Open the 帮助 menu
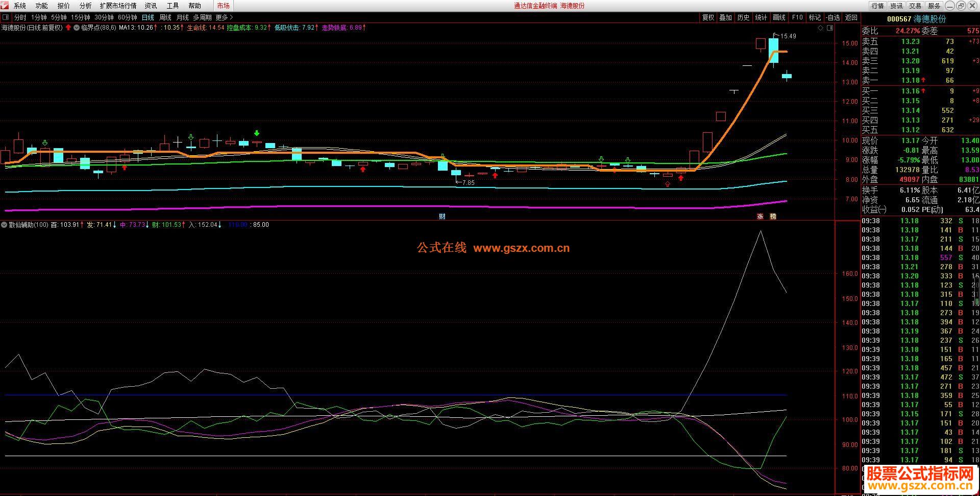Viewport: 980px width, 496px height. tap(194, 6)
